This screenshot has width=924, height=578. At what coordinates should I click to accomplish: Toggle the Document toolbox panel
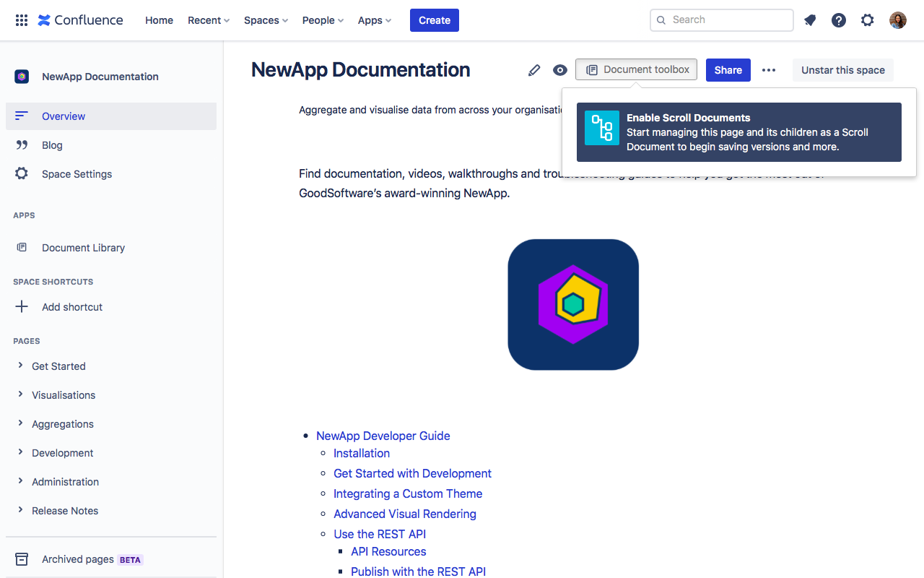[x=636, y=69]
